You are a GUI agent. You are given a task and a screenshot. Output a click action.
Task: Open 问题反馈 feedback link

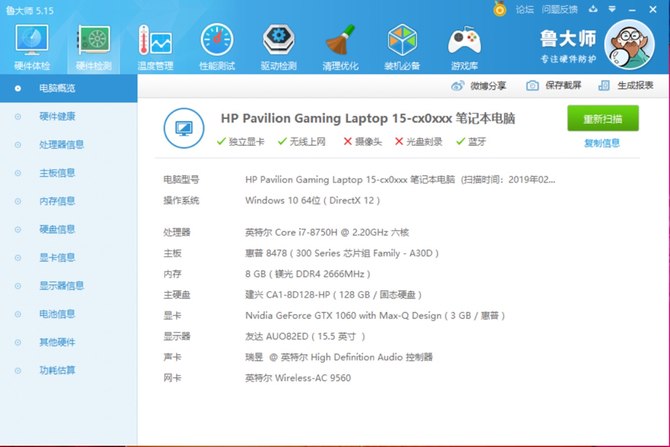(x=559, y=9)
